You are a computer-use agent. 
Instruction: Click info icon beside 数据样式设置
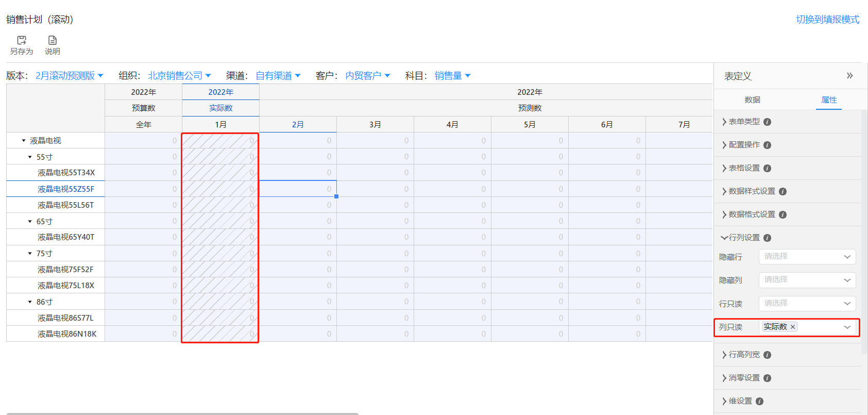point(782,192)
